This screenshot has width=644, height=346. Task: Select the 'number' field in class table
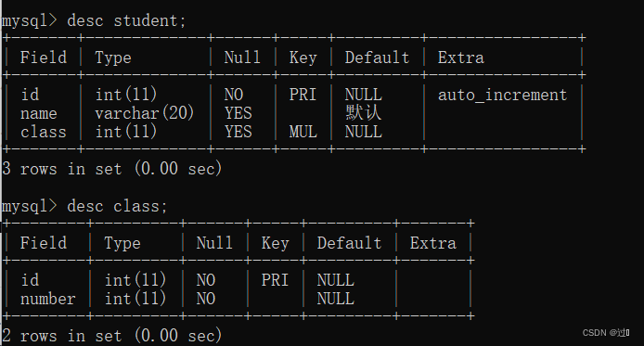coord(47,299)
